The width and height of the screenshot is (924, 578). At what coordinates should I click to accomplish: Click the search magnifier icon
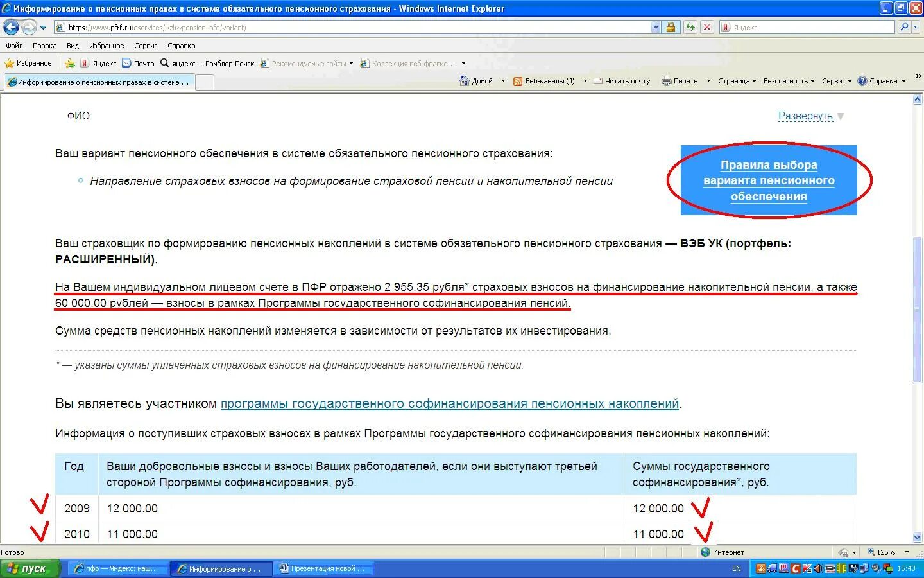[903, 27]
